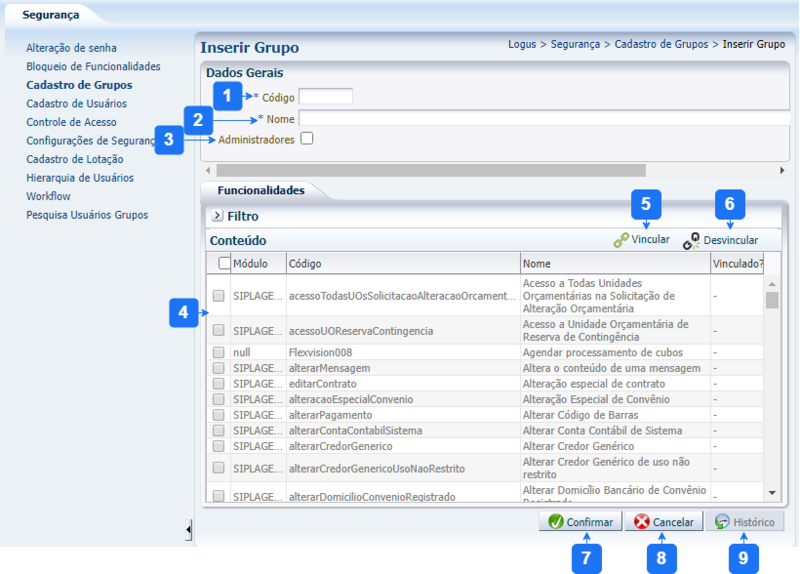
Task: Expand the Filtro section
Action: (216, 215)
